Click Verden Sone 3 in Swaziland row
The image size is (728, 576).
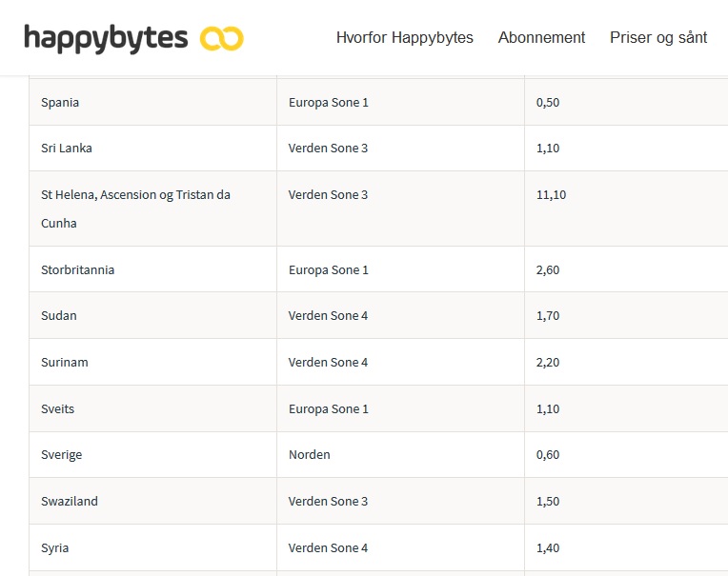pyautogui.click(x=328, y=502)
